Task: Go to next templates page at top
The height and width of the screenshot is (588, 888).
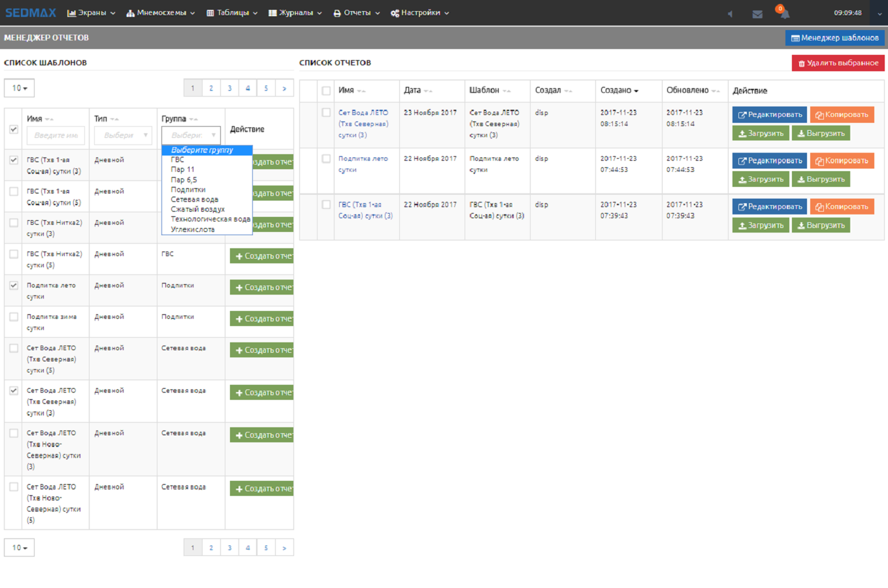Action: (284, 88)
